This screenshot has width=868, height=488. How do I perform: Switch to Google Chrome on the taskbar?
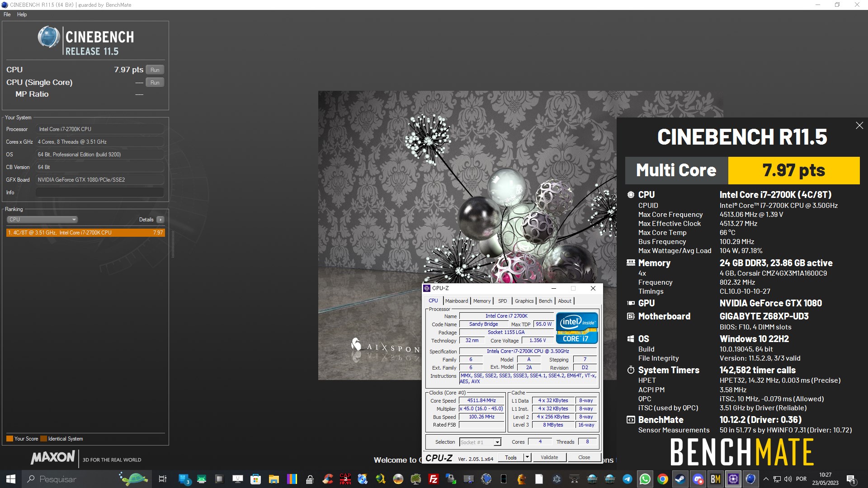click(x=663, y=479)
